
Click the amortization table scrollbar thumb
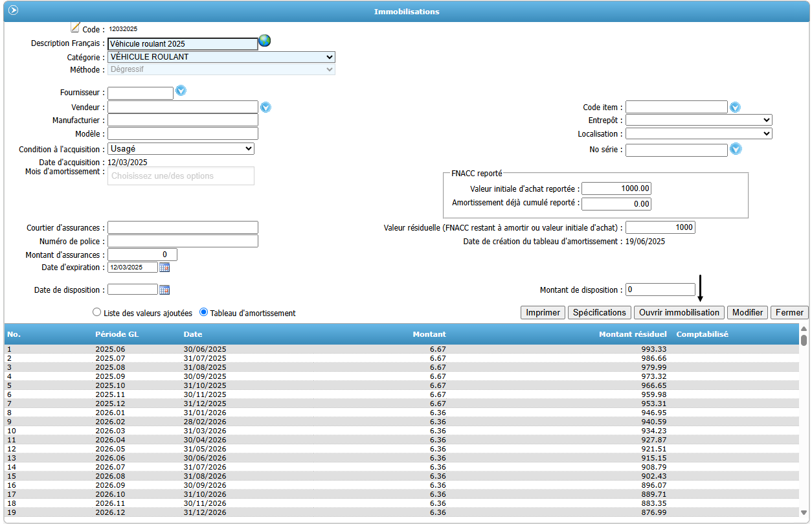click(x=804, y=339)
